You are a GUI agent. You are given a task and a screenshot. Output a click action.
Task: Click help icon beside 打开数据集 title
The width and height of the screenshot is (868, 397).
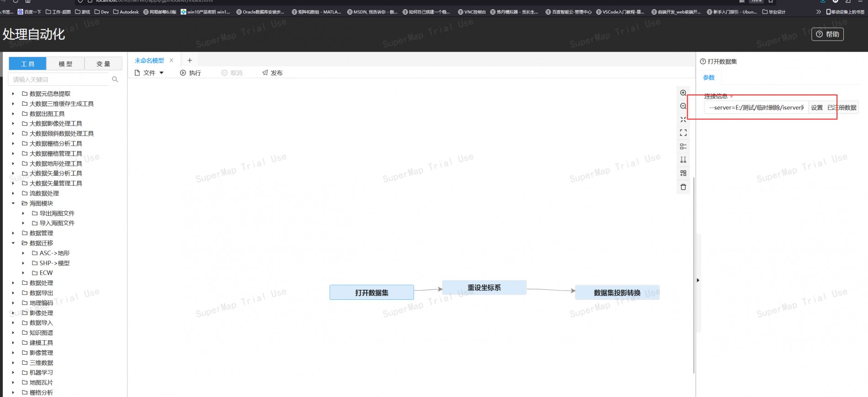(703, 62)
